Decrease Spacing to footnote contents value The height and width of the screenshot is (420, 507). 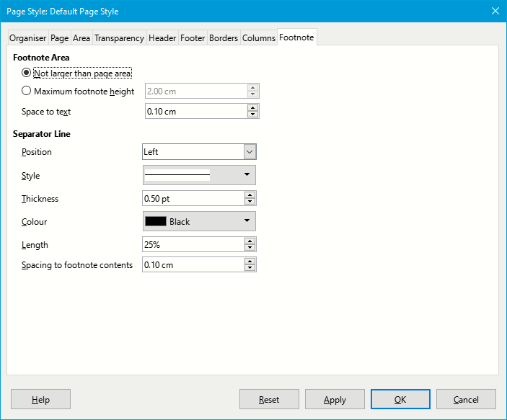pos(250,268)
